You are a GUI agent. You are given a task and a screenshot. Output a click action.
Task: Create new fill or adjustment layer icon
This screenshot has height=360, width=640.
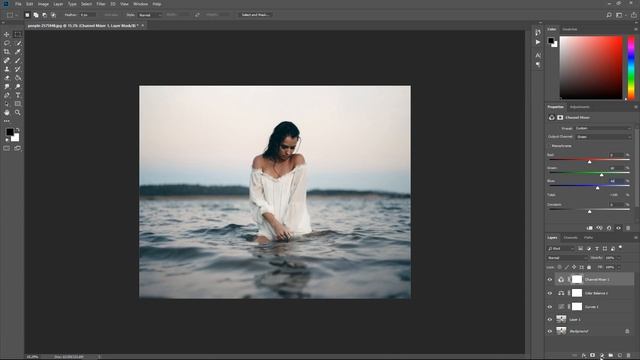coord(602,356)
